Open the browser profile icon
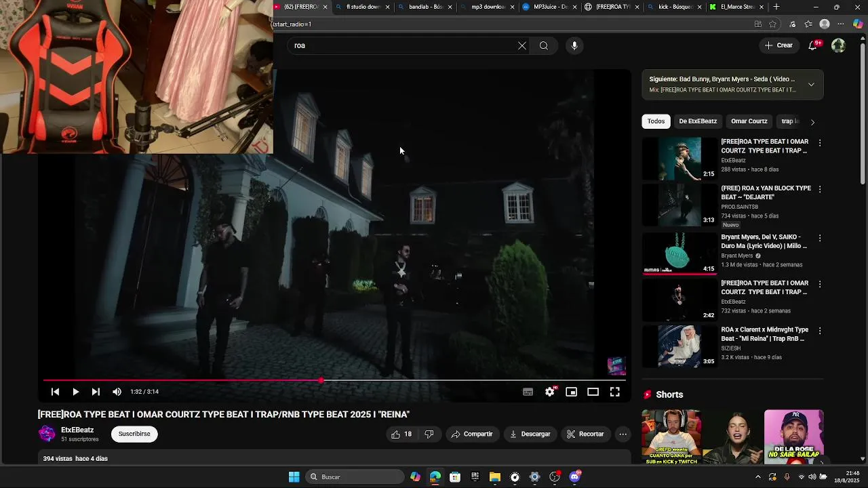 825,24
